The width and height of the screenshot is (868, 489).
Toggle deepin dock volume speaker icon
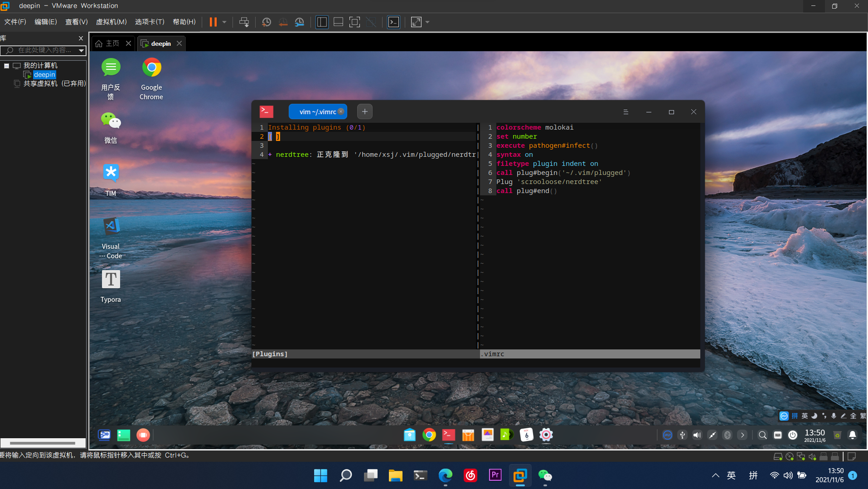tap(697, 435)
